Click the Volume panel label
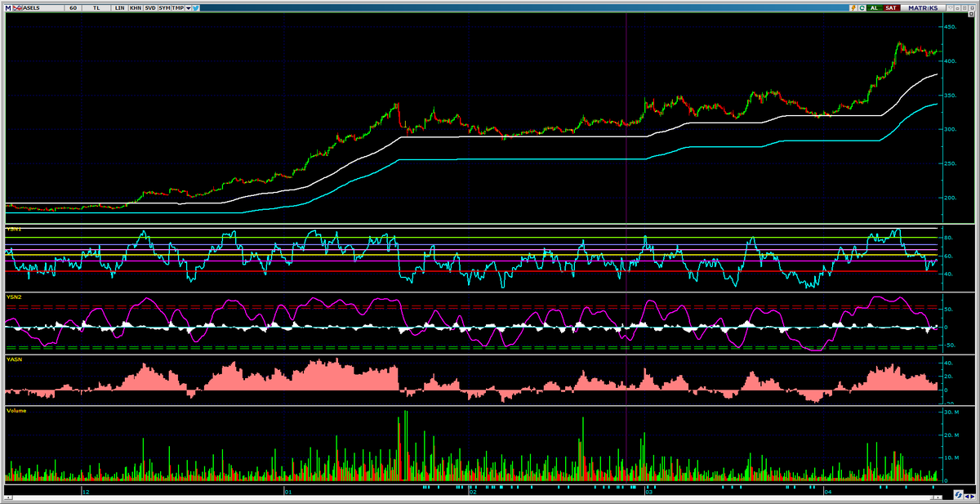Viewport: 980px width, 504px height. click(16, 410)
